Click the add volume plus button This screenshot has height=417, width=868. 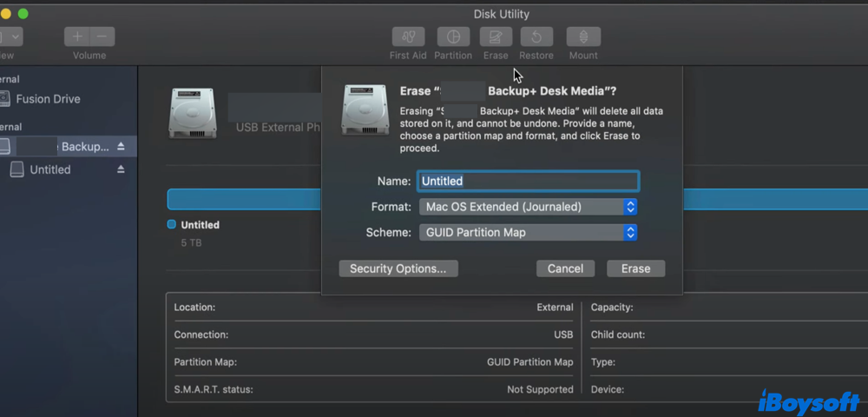click(x=77, y=36)
